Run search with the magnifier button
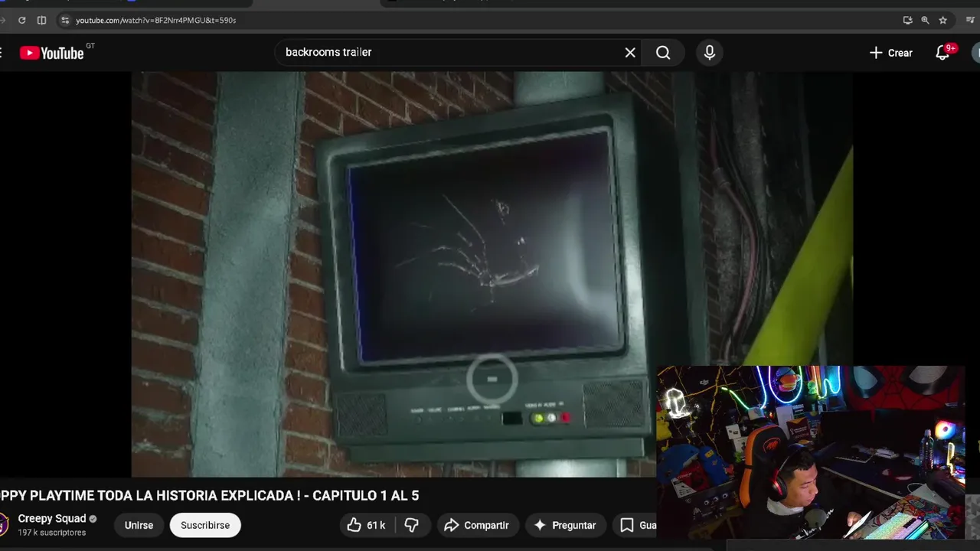980x551 pixels. [663, 52]
